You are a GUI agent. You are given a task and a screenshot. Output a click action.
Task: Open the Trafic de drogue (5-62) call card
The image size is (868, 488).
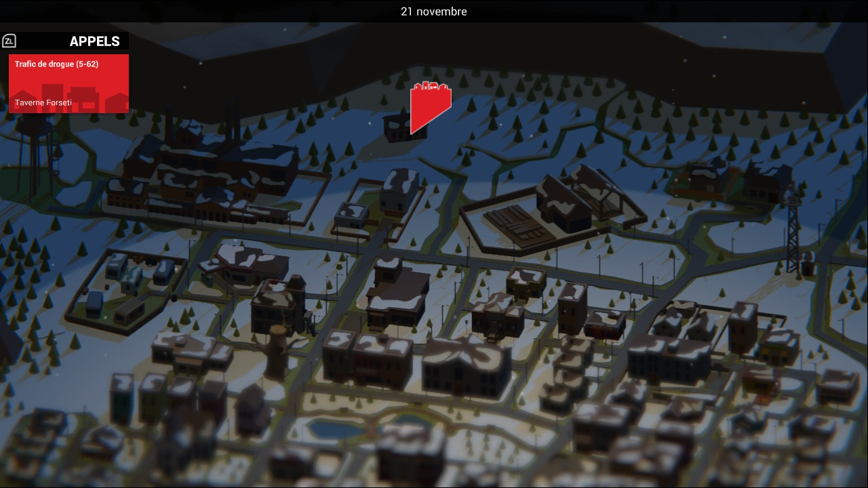68,83
